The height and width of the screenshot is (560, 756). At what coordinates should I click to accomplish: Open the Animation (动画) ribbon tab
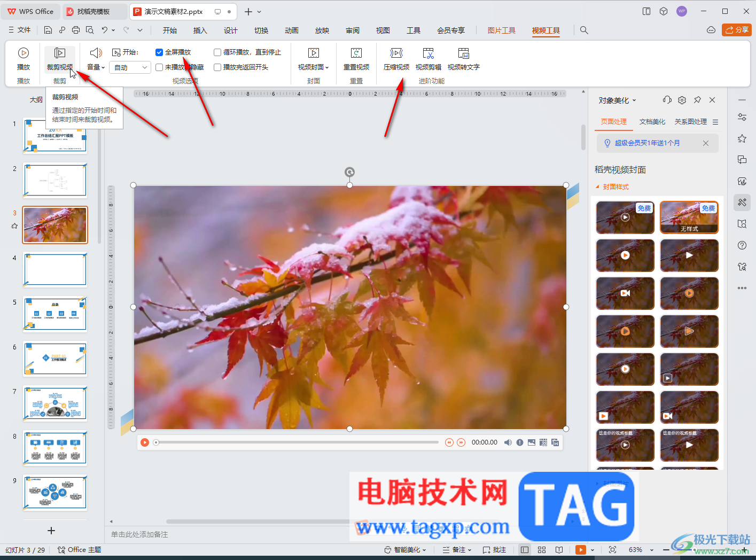coord(292,30)
